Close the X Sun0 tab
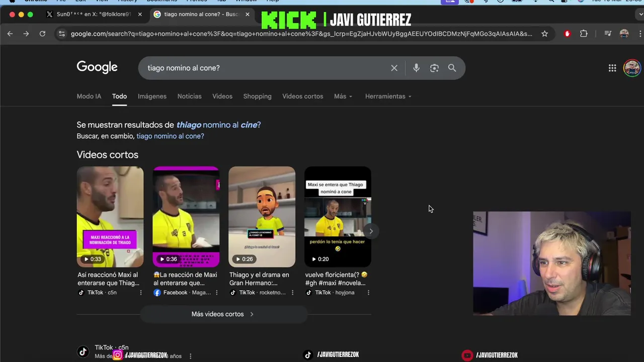This screenshot has height=362, width=644. (140, 14)
